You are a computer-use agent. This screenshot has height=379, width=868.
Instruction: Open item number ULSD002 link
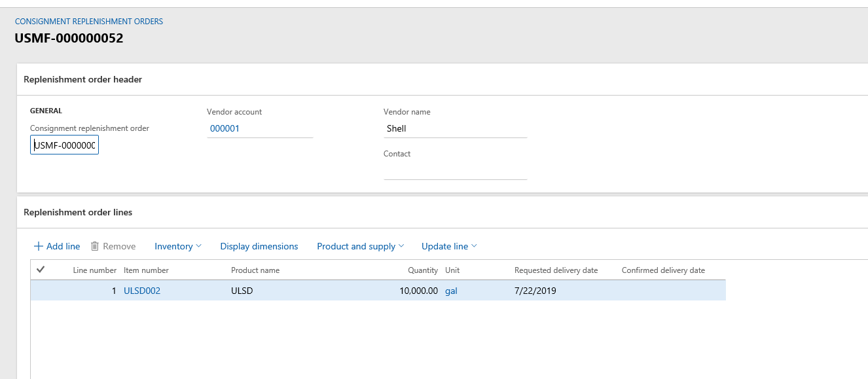coord(142,291)
